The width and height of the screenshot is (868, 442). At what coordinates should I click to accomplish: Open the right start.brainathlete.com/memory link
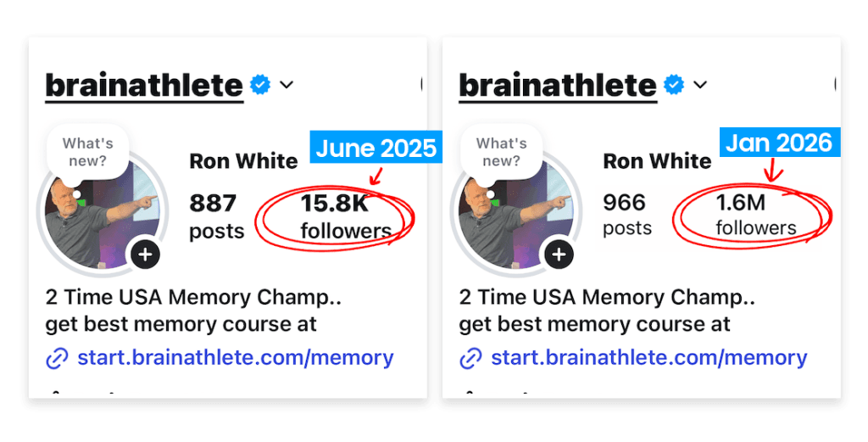tap(649, 357)
